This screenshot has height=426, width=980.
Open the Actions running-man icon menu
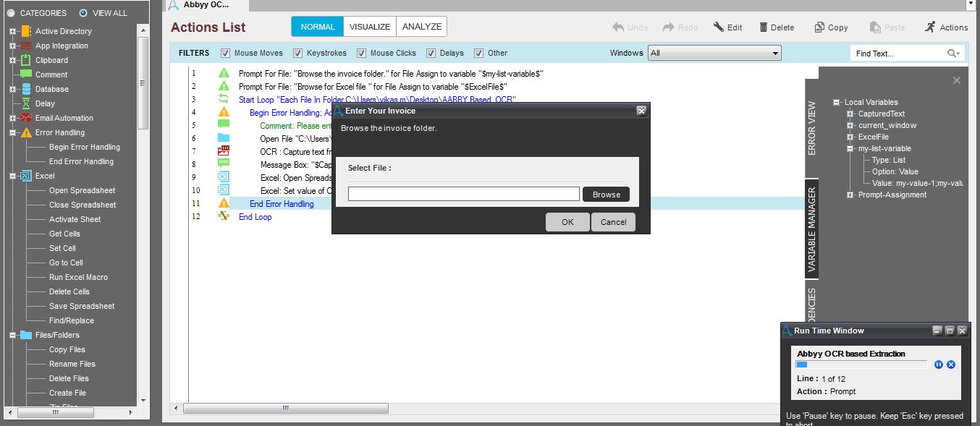(x=930, y=27)
